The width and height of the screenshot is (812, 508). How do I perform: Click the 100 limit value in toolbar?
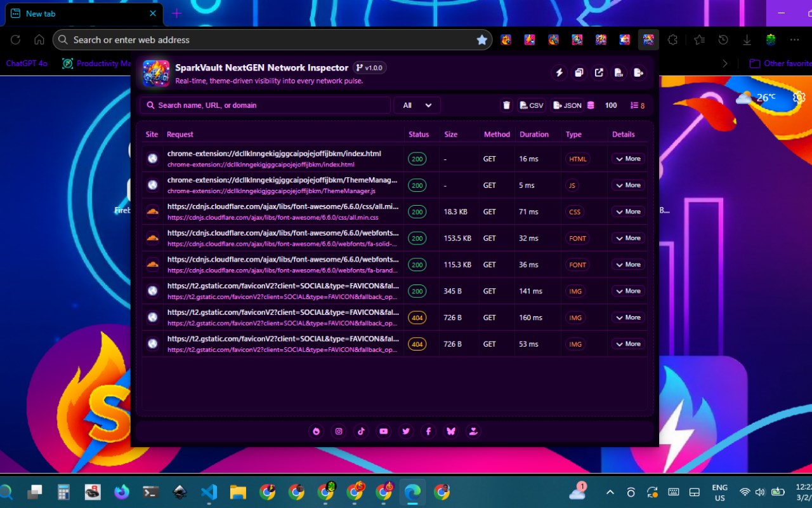(611, 105)
